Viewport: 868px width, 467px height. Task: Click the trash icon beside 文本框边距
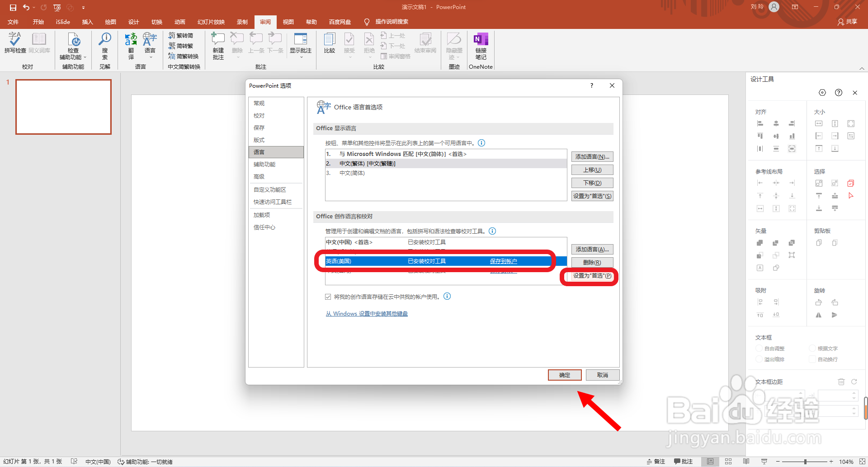point(841,382)
